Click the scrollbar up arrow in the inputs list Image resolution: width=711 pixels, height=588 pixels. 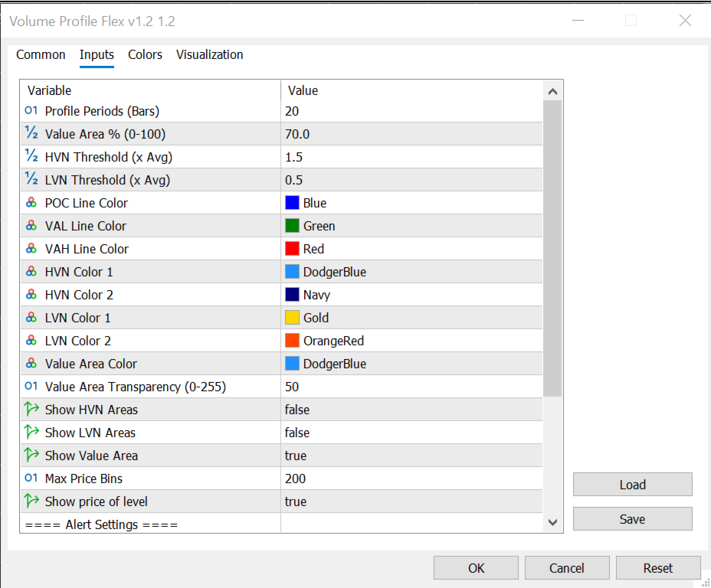pyautogui.click(x=552, y=92)
